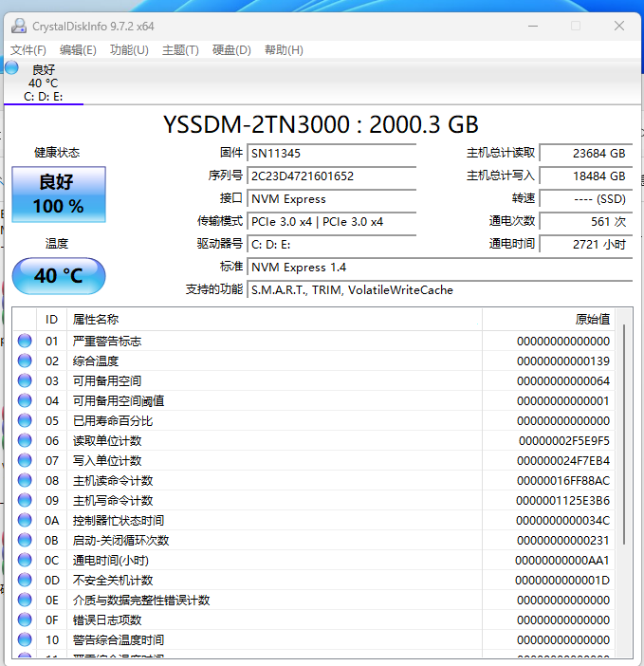Click the 属性名称 column header
Image resolution: width=644 pixels, height=666 pixels.
(274, 320)
